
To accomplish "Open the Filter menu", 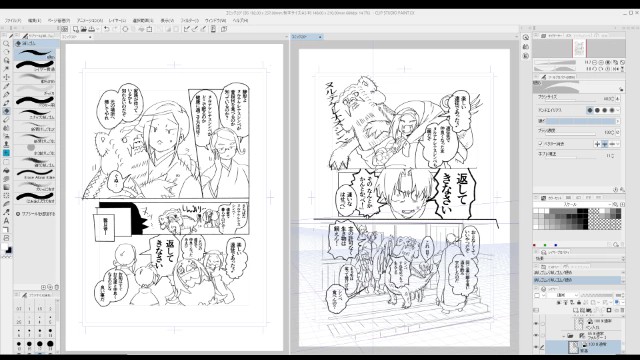I will 189,20.
